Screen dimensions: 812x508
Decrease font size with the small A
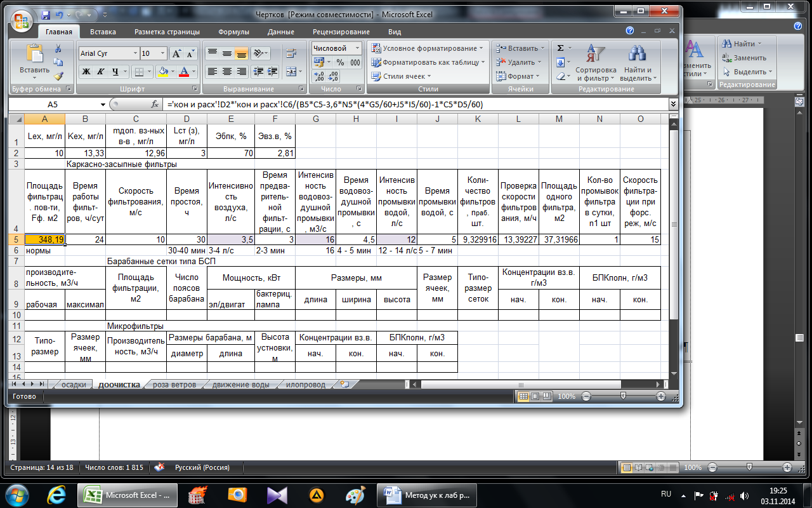coord(190,53)
